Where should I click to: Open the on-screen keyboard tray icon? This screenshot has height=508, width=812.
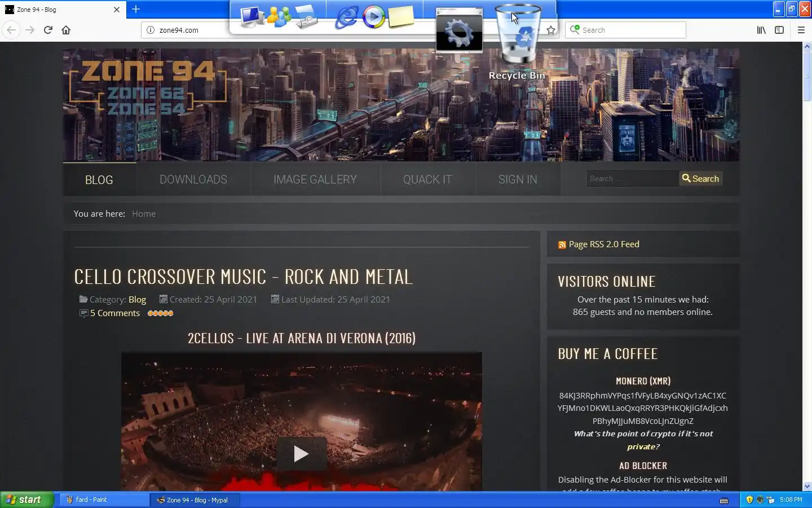(x=725, y=500)
